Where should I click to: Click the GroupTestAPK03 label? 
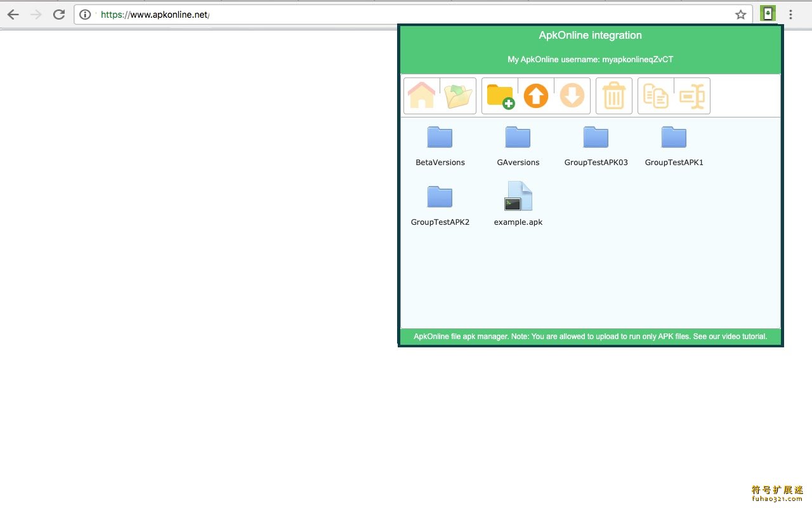coord(596,163)
